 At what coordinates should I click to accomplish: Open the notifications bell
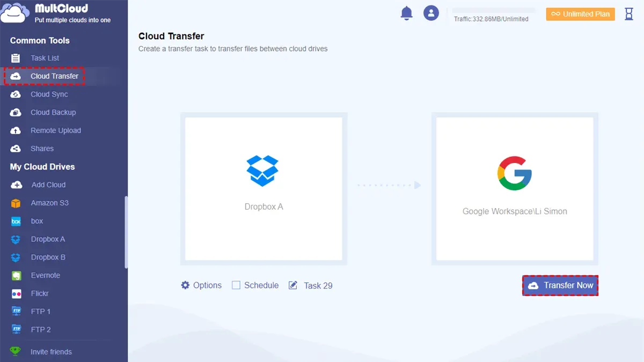(x=407, y=13)
